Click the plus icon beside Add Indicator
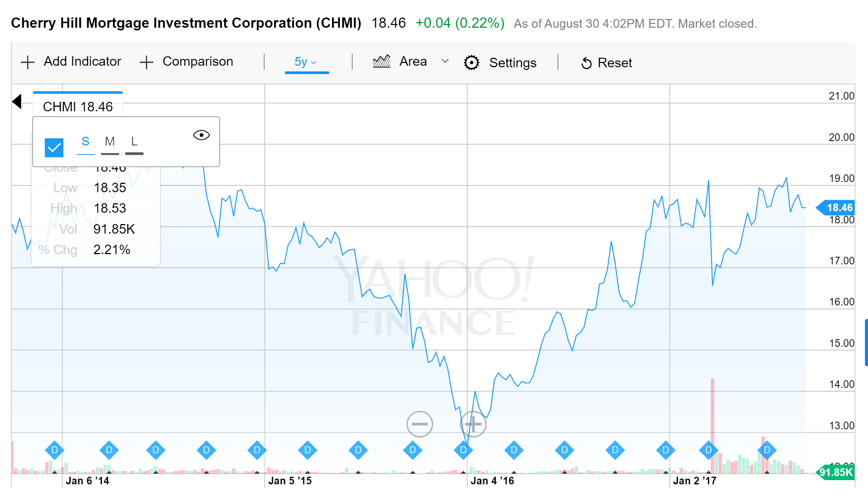This screenshot has height=498, width=868. pos(27,62)
